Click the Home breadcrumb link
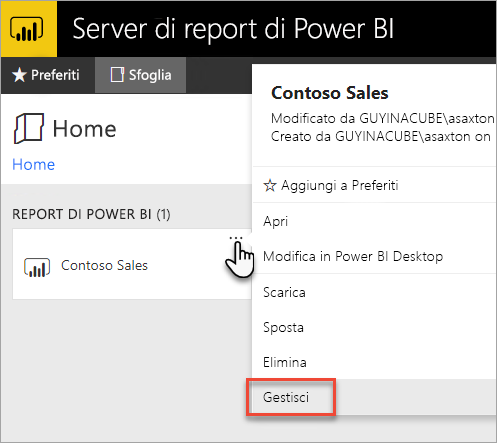This screenshot has height=443, width=497. (34, 164)
